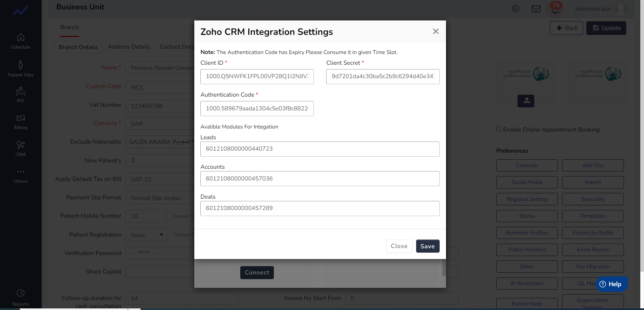644x310 pixels.
Task: Focus the Patient Mobile Number field
Action: (146, 216)
